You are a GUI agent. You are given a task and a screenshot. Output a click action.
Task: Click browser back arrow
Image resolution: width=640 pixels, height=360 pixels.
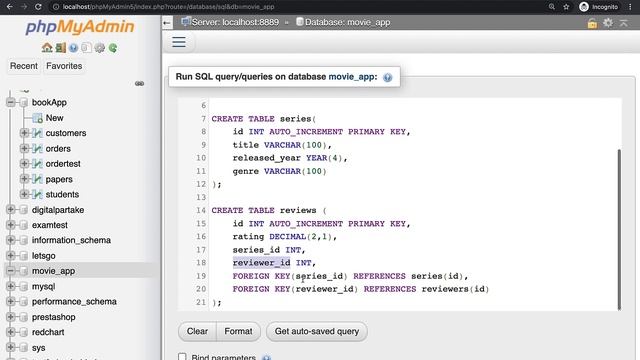(x=10, y=7)
